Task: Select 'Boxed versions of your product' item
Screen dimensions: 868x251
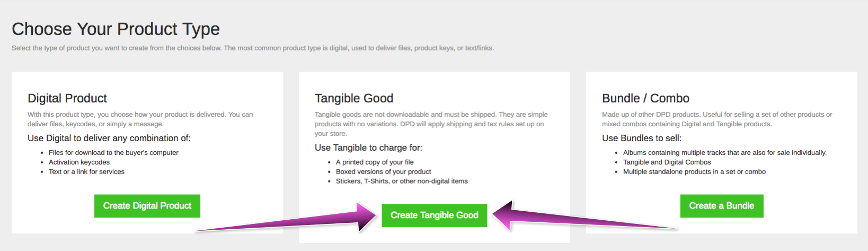Action: (x=383, y=172)
